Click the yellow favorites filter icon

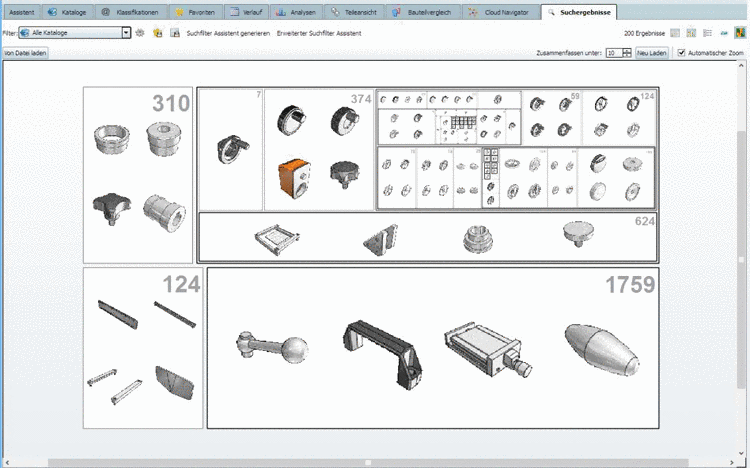(158, 33)
